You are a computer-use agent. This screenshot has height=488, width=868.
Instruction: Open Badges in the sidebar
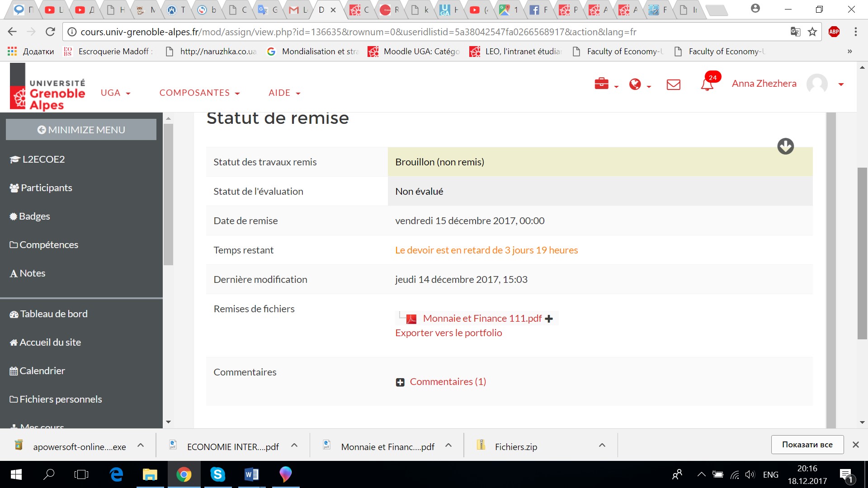click(30, 216)
